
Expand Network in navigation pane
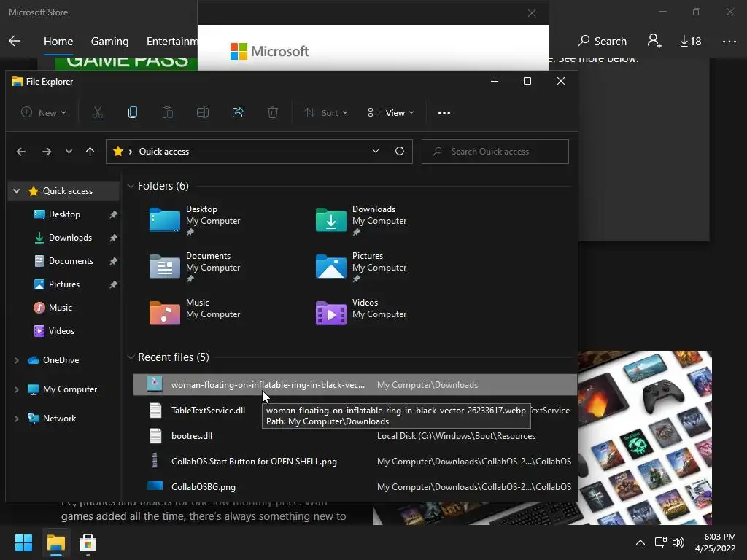(x=16, y=419)
